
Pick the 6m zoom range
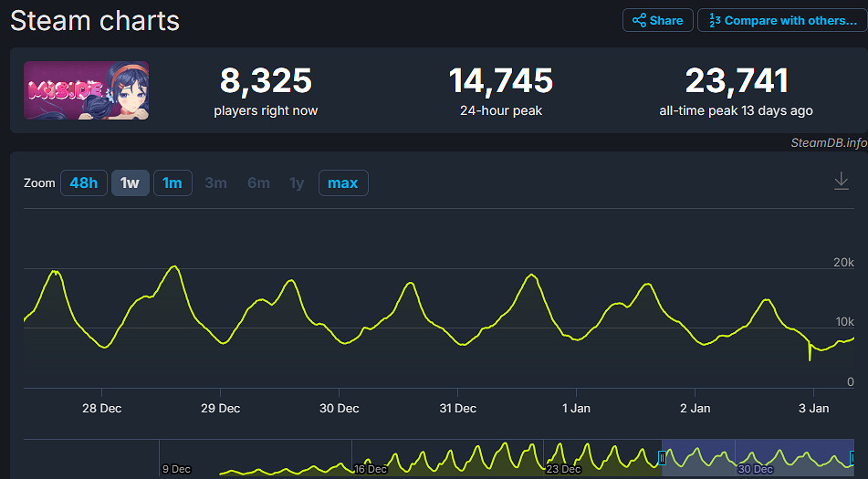(258, 182)
